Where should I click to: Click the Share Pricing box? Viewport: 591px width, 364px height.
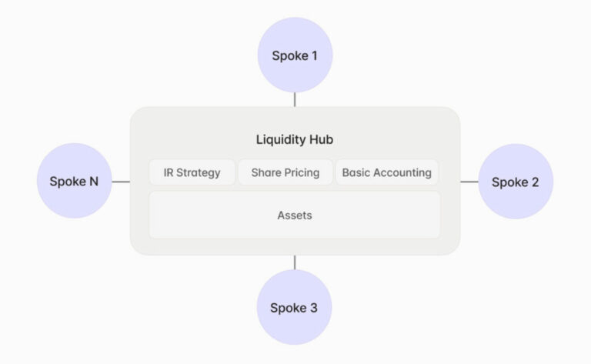(x=285, y=172)
